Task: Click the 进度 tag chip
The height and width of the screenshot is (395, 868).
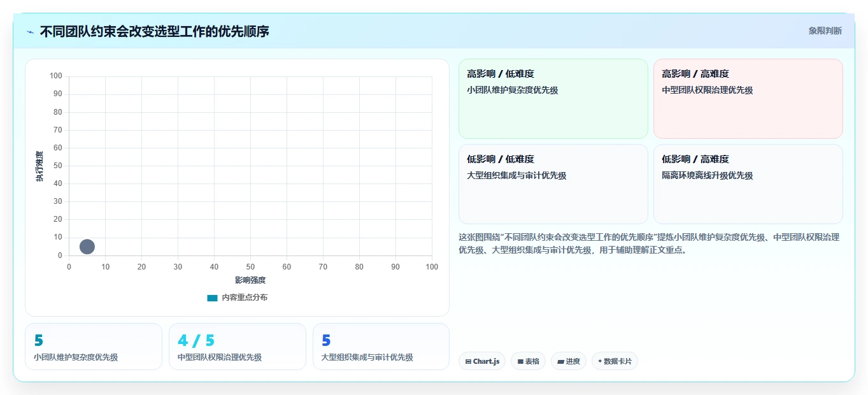Action: [569, 361]
